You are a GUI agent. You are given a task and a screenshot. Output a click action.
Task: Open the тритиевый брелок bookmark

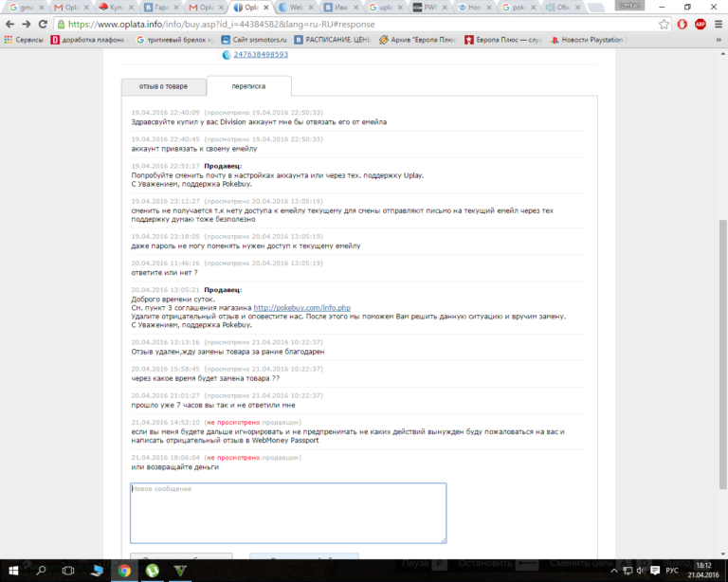click(x=174, y=40)
